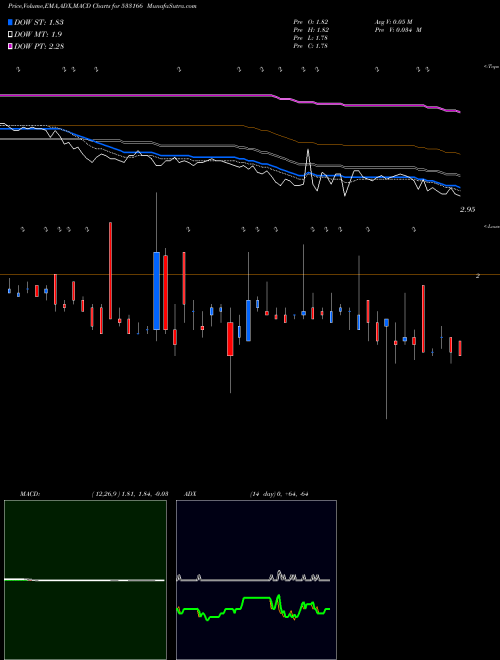Viewport: 500px width, 660px height.
Task: Click the price level label '2' on the orange line
Action: 478,276
